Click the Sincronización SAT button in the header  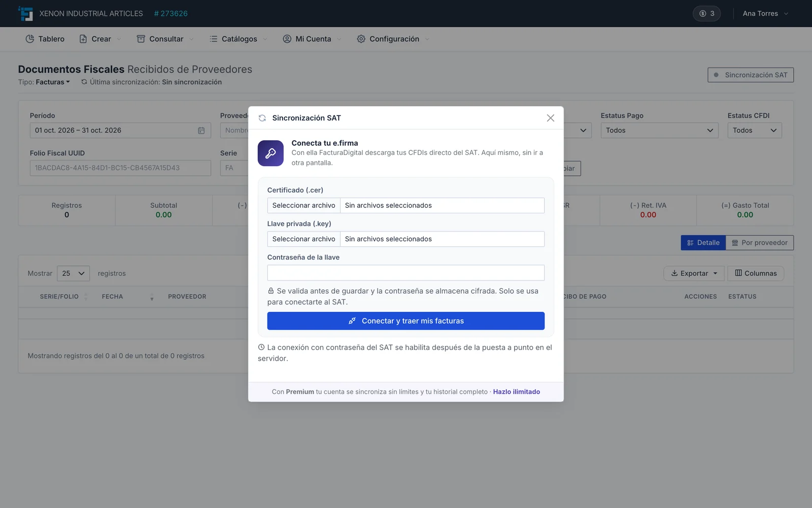click(x=751, y=75)
